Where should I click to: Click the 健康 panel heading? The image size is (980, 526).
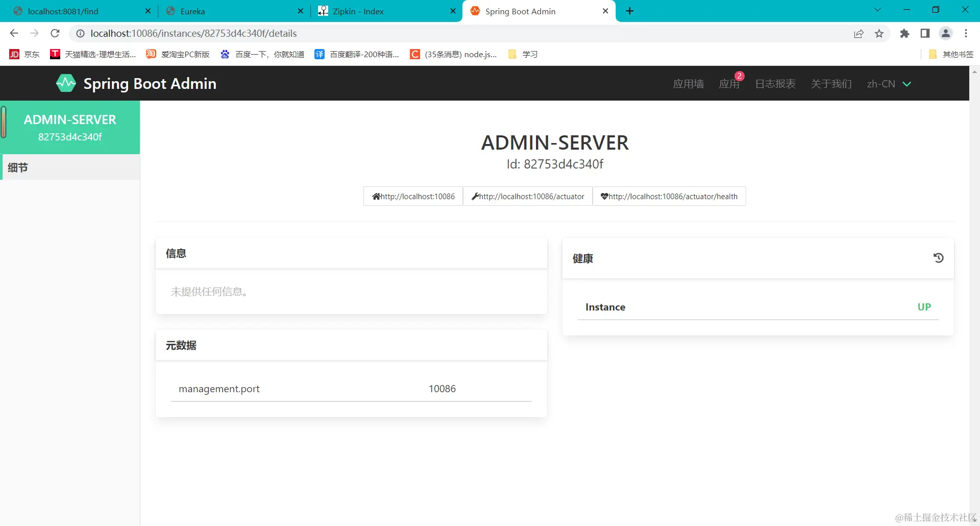[582, 258]
